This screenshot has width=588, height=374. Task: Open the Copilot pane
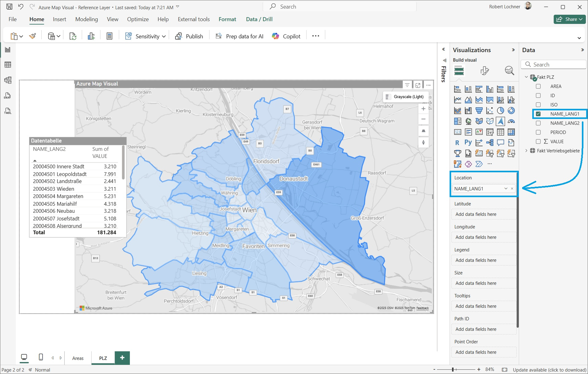pos(285,36)
